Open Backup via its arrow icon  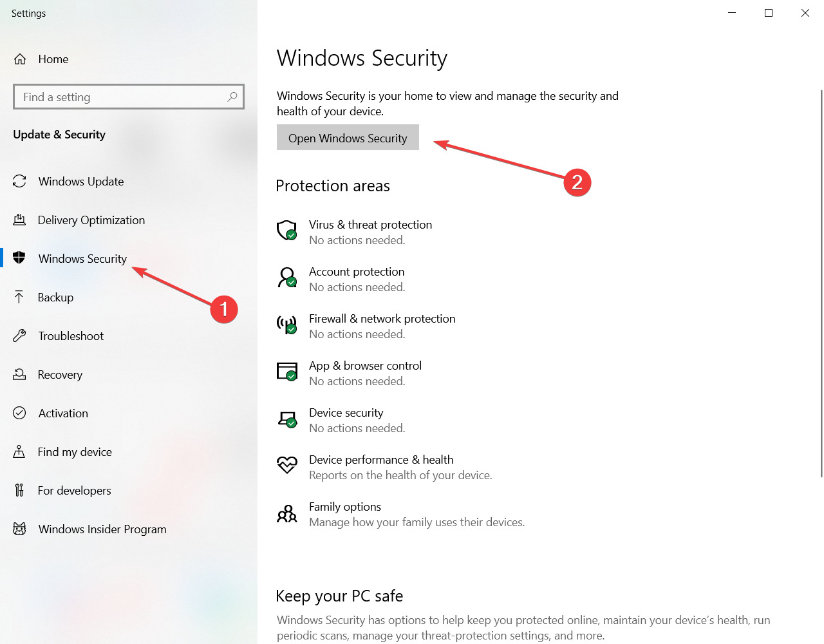click(19, 297)
